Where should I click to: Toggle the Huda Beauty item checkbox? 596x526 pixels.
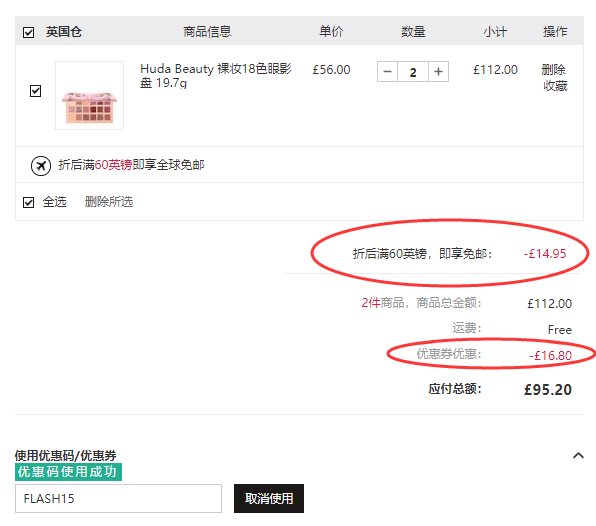click(35, 91)
